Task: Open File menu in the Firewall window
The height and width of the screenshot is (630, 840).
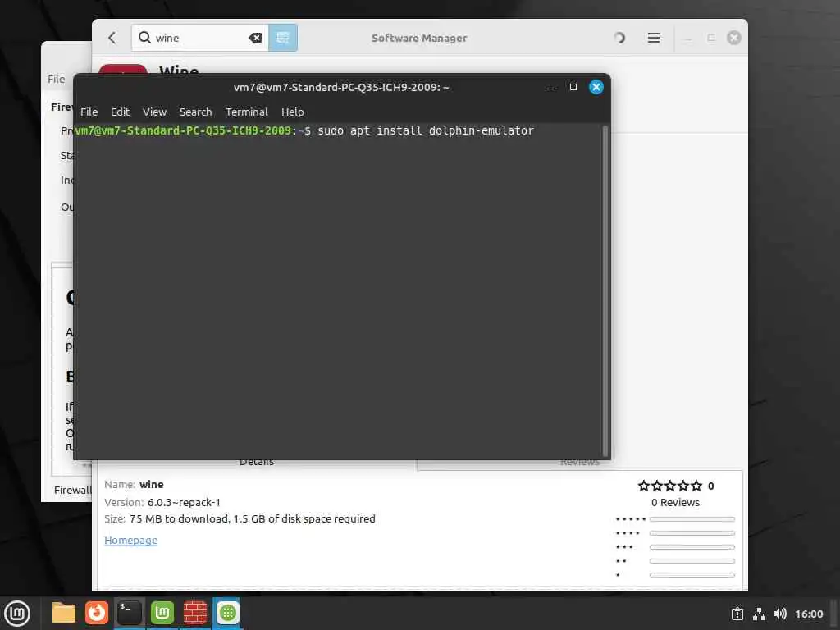Action: [57, 80]
